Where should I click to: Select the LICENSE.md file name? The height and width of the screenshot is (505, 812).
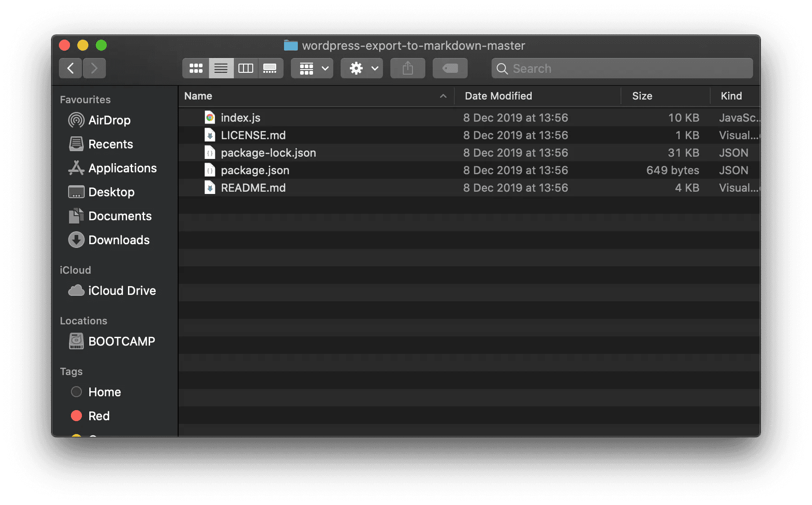(x=253, y=135)
